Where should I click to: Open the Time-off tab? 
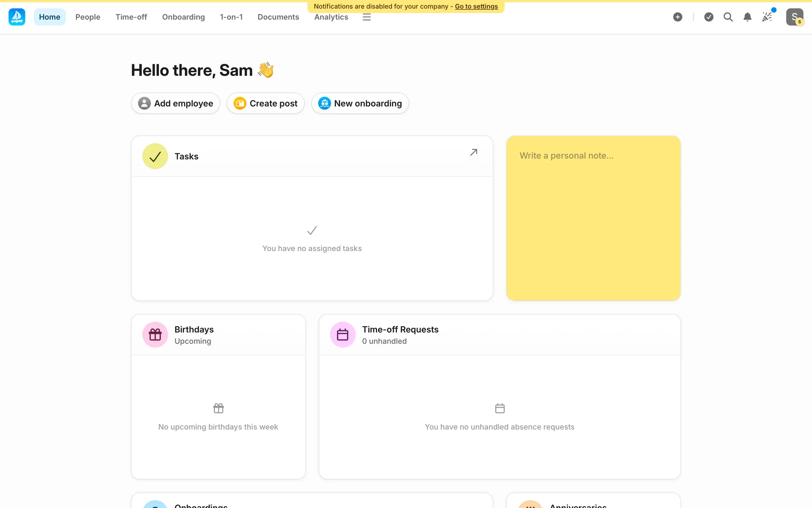pyautogui.click(x=131, y=17)
